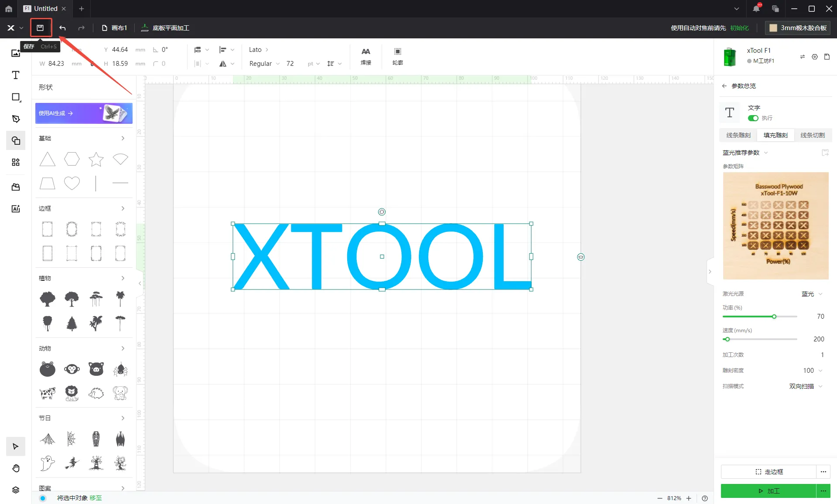
Task: Open the Lato font selector
Action: (259, 50)
